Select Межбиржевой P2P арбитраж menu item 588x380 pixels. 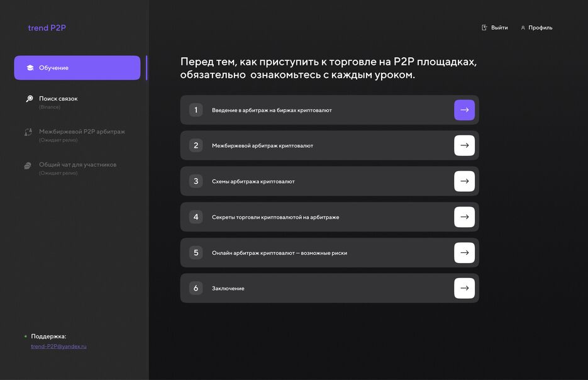click(x=82, y=131)
